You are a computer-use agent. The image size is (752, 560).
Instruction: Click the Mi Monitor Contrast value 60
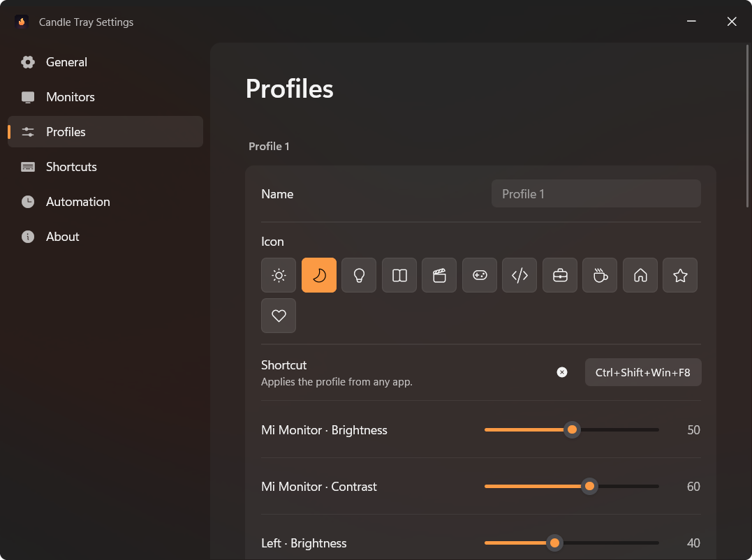point(693,487)
